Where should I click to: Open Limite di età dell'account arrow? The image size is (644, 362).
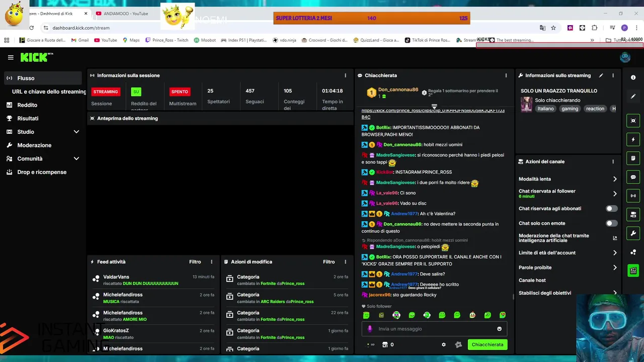pos(615,253)
